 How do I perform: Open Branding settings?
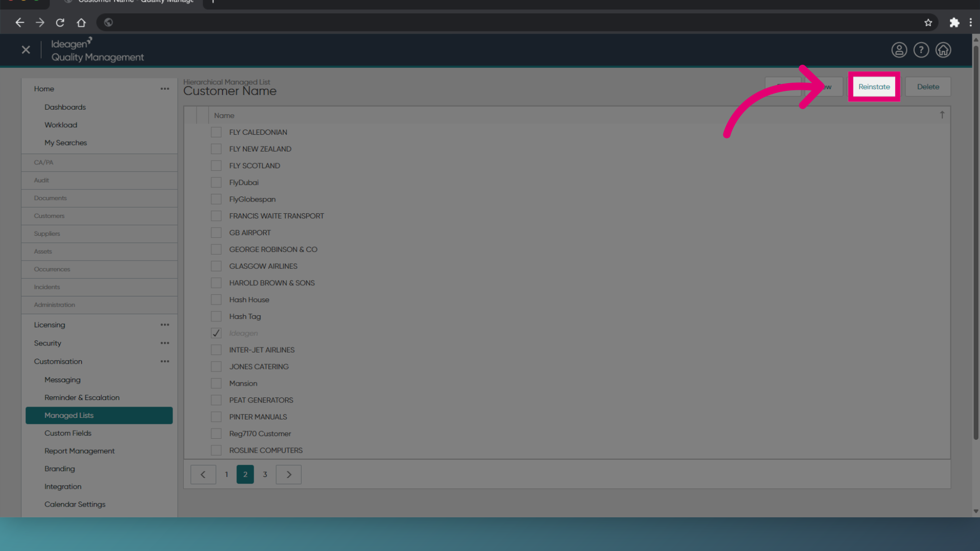[x=59, y=469]
